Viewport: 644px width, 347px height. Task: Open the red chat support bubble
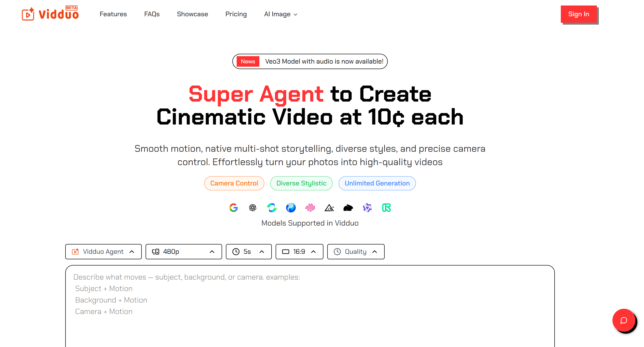tap(623, 320)
